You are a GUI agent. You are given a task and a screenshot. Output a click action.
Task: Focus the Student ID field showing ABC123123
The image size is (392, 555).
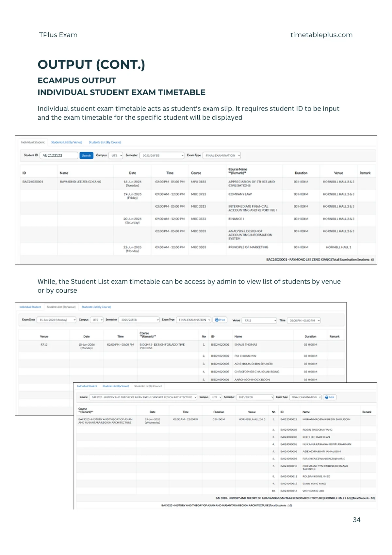(x=59, y=155)
